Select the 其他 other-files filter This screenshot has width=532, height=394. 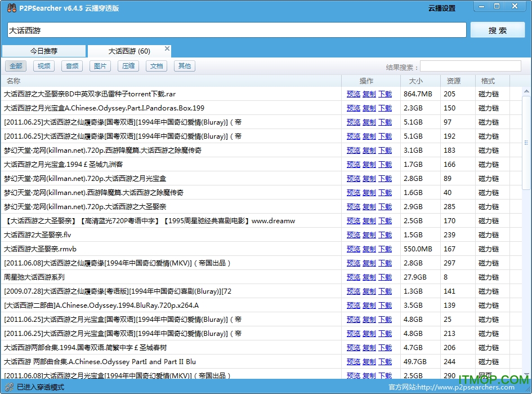pyautogui.click(x=184, y=66)
